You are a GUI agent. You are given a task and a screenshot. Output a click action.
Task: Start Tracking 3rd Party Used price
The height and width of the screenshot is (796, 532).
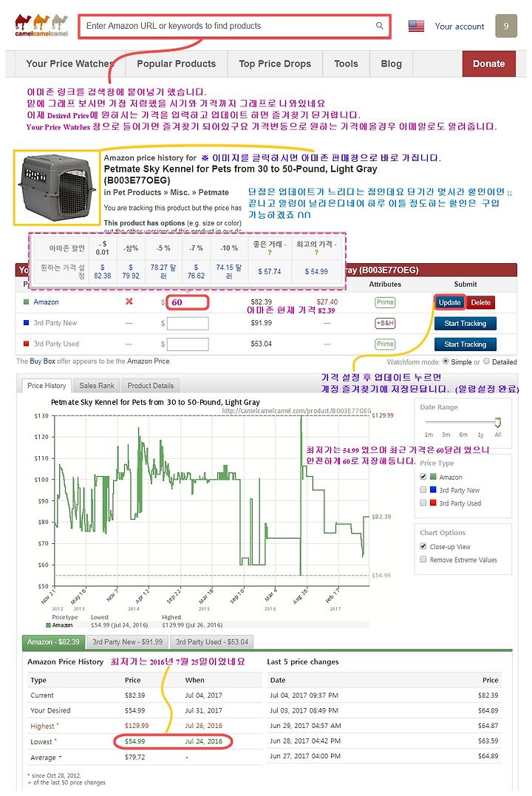pos(465,344)
